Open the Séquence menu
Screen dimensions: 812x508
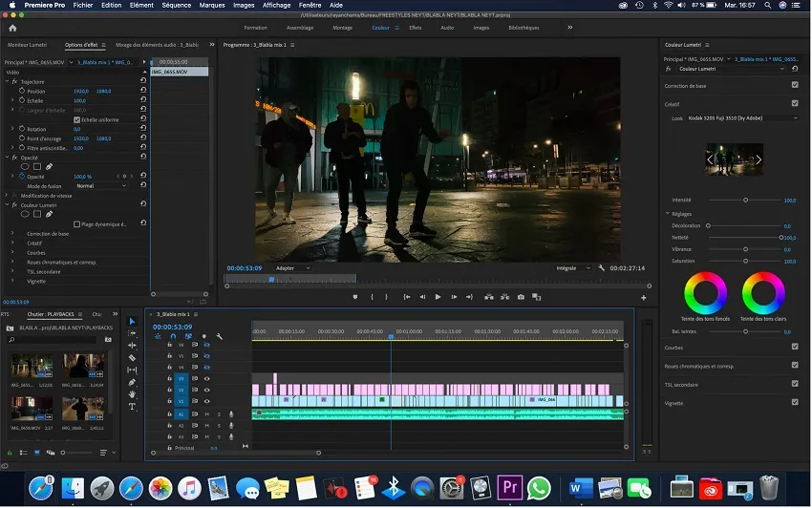176,5
